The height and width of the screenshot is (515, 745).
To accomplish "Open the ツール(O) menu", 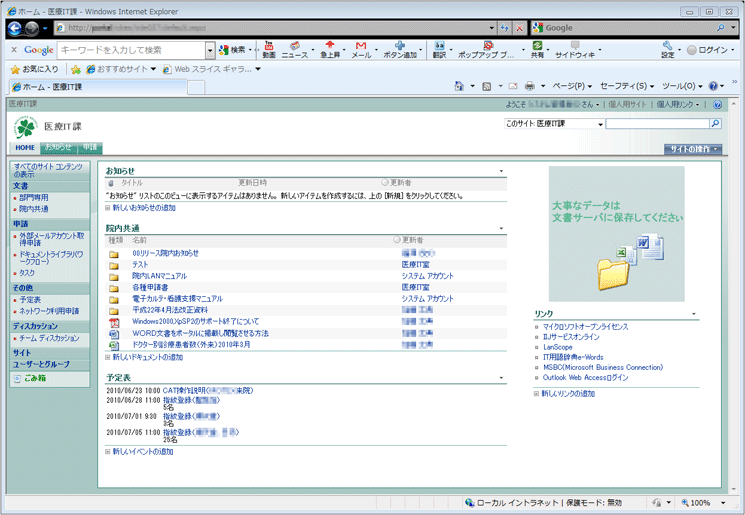I will click(x=682, y=87).
